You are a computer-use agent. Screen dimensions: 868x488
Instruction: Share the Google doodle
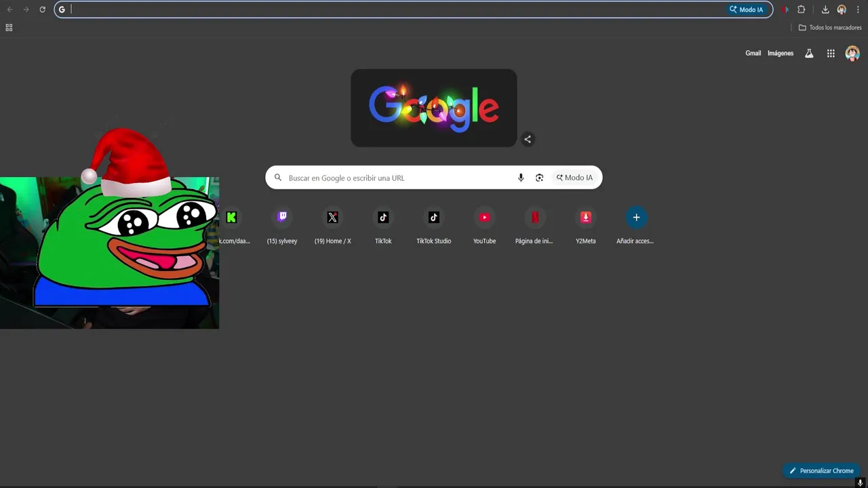[528, 140]
